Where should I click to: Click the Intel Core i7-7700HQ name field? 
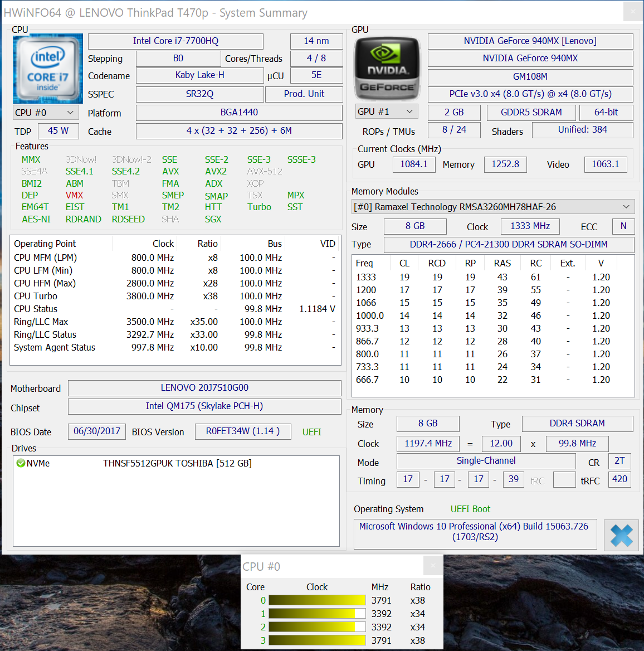pos(175,41)
